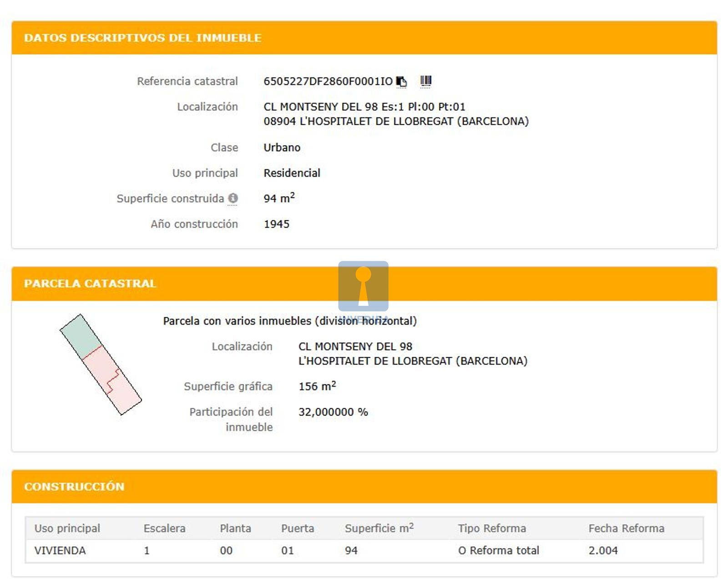Open the parcel shape map thumbnail

pos(101,365)
